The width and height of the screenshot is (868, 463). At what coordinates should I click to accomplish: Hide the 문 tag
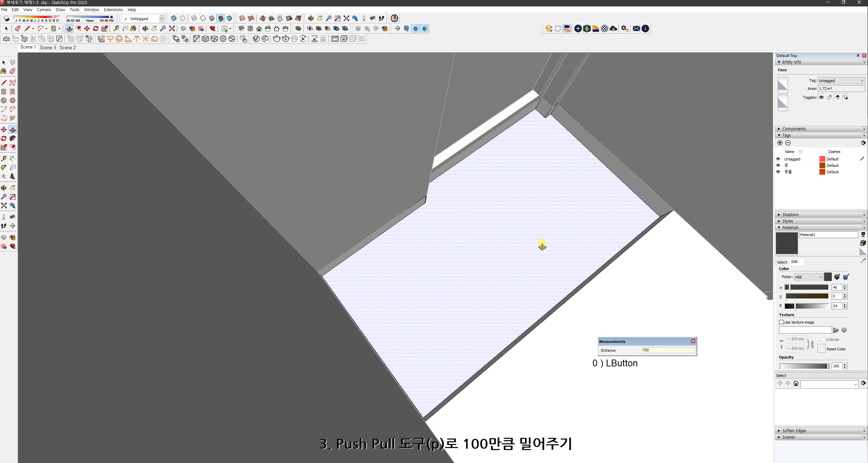[778, 165]
